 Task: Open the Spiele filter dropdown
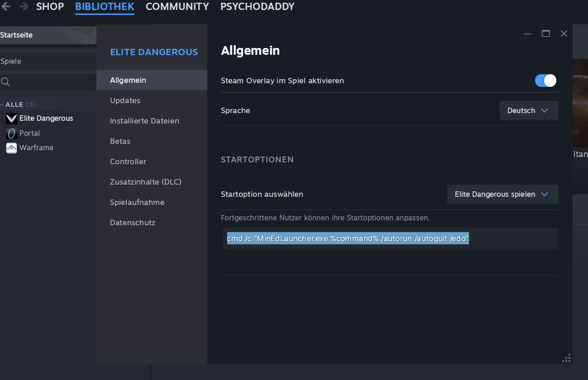click(48, 61)
